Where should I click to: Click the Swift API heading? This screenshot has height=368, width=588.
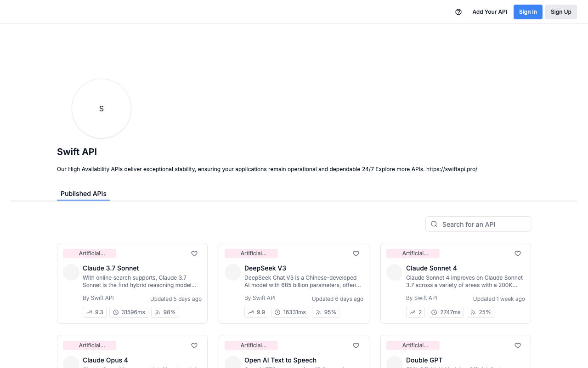[x=77, y=152]
